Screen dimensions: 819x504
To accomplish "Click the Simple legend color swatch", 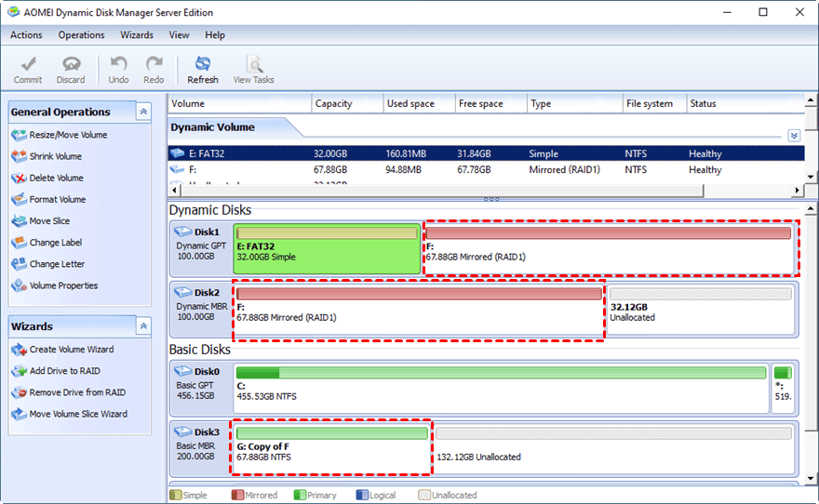I will (176, 495).
